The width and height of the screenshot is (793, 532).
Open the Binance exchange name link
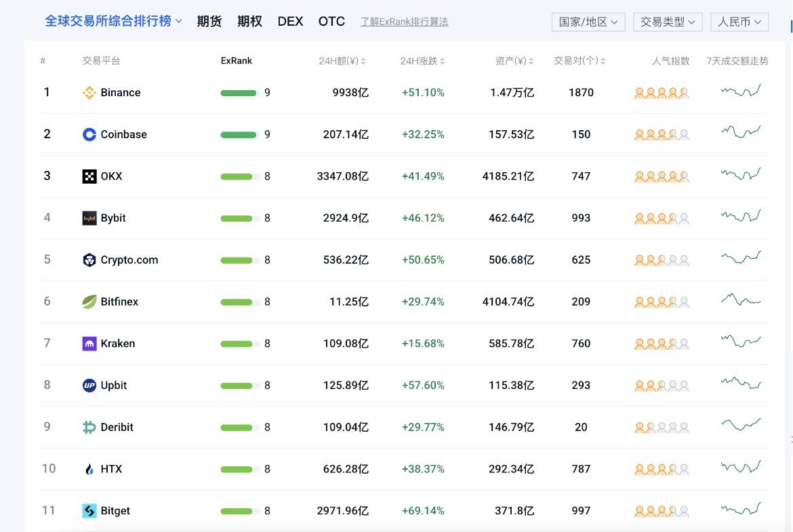121,93
